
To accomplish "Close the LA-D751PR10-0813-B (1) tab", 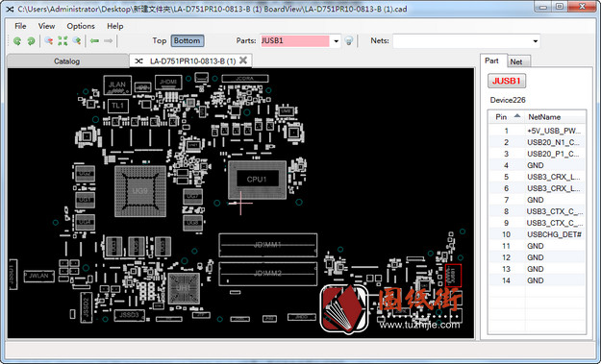I will coord(243,61).
